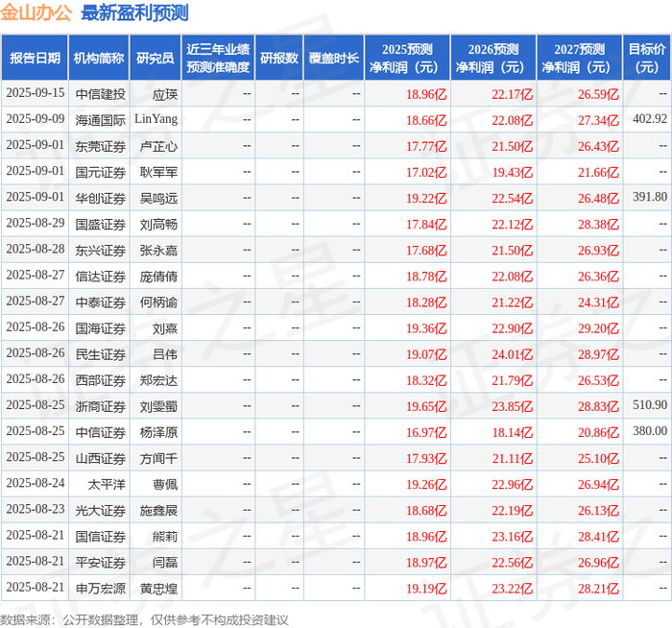This screenshot has height=628, width=672.
Task: Click researcher 郑宏达
Action: [158, 380]
